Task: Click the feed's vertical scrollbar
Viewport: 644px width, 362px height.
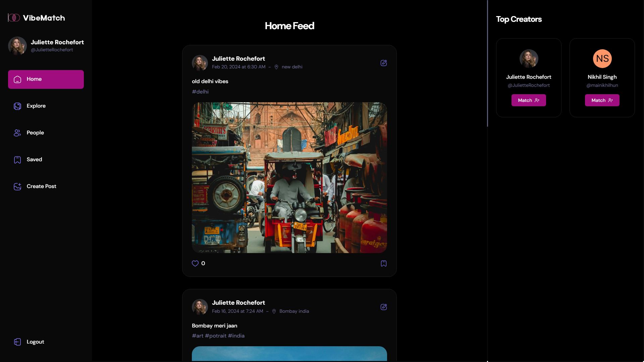Action: tap(487, 64)
